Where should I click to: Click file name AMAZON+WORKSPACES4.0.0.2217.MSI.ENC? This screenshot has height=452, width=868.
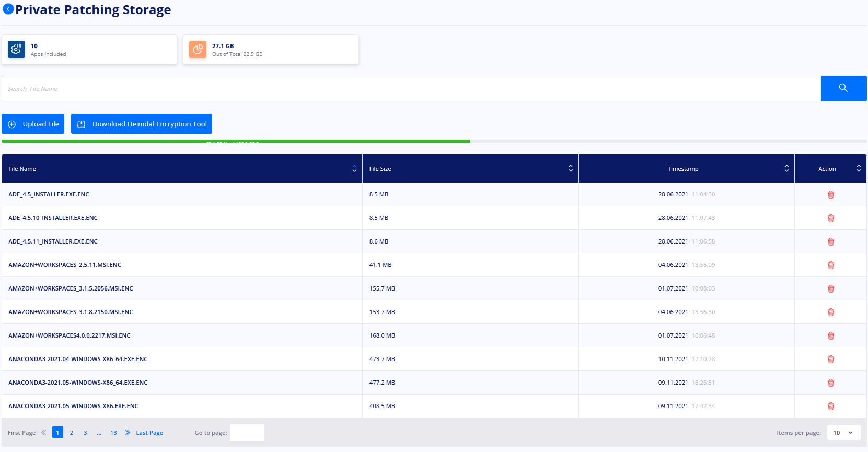coord(70,335)
